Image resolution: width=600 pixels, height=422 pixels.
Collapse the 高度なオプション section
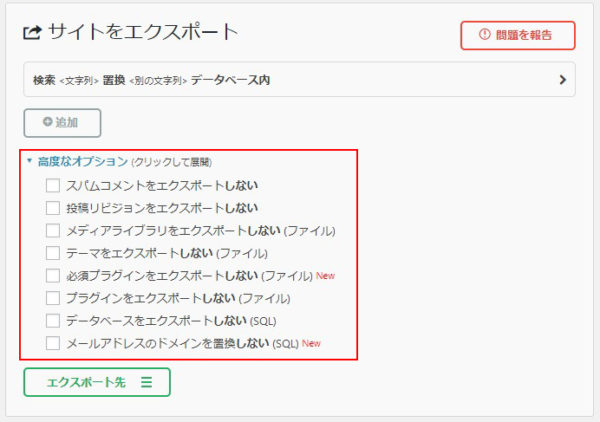83,161
